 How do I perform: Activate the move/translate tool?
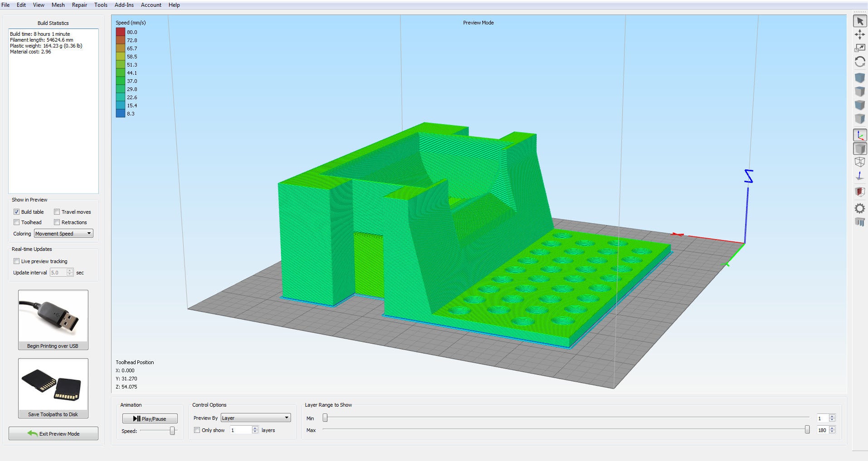tap(859, 34)
